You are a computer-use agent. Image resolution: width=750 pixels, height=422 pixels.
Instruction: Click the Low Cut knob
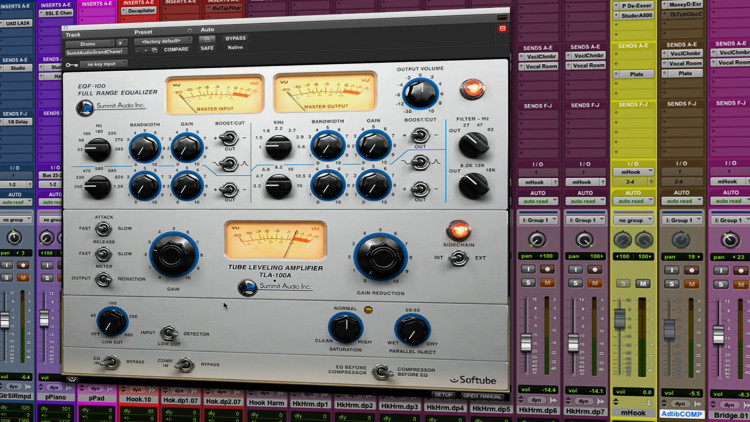point(113,322)
